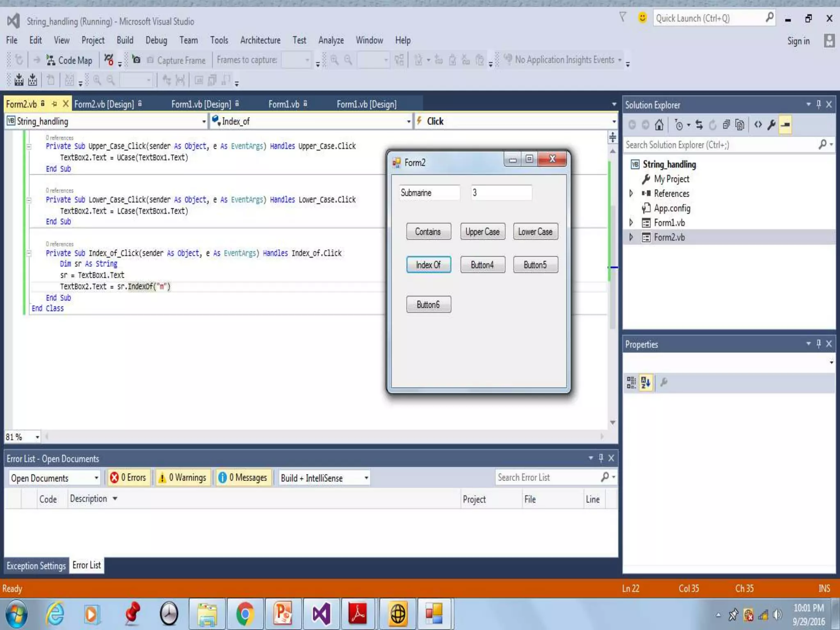Toggle the 0 Errors filter
The image size is (840, 630).
tap(128, 478)
